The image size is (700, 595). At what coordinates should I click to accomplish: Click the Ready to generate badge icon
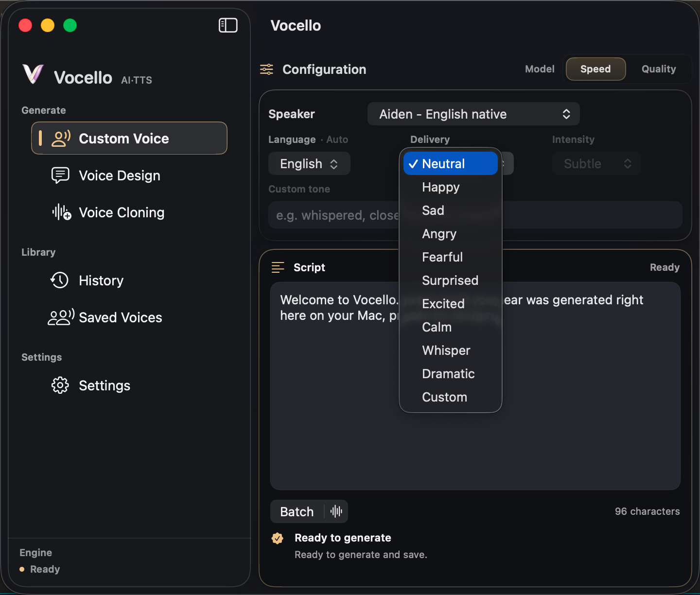[278, 538]
